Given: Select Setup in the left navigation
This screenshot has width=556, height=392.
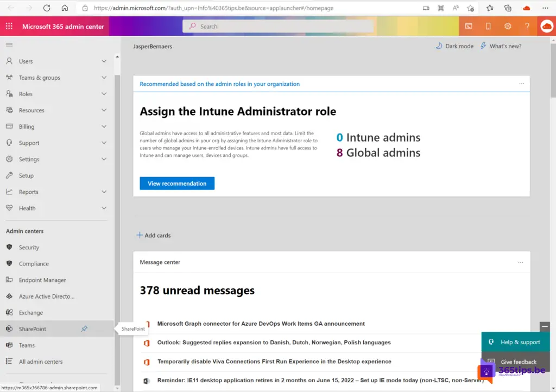Looking at the screenshot, I should (26, 175).
